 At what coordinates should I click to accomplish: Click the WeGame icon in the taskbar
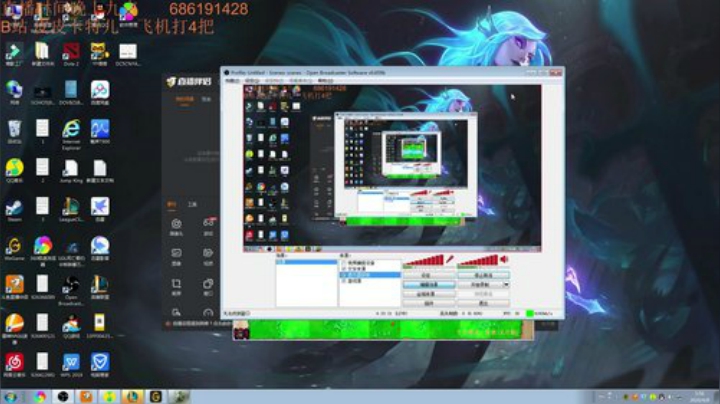point(156,397)
